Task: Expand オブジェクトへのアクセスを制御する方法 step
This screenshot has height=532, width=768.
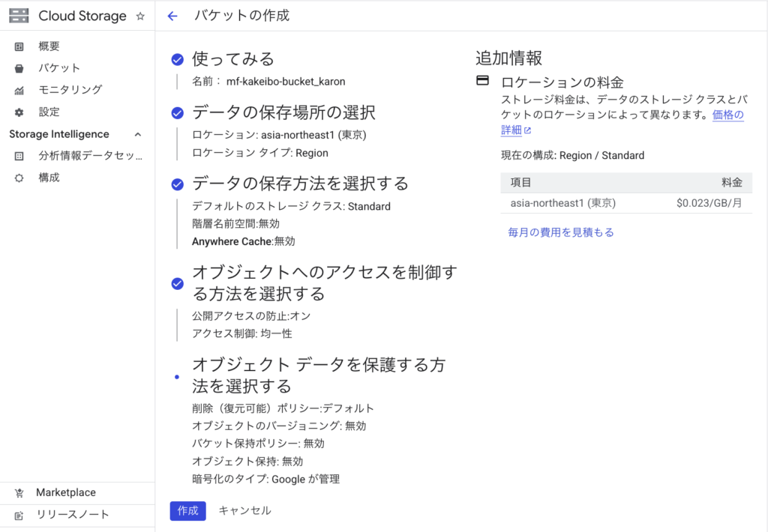Action: [324, 282]
